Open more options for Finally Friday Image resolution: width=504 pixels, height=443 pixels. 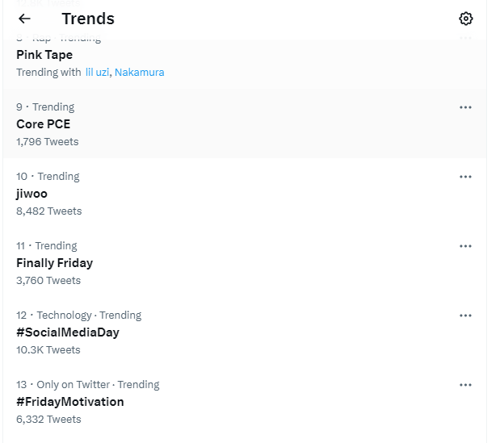click(x=465, y=246)
